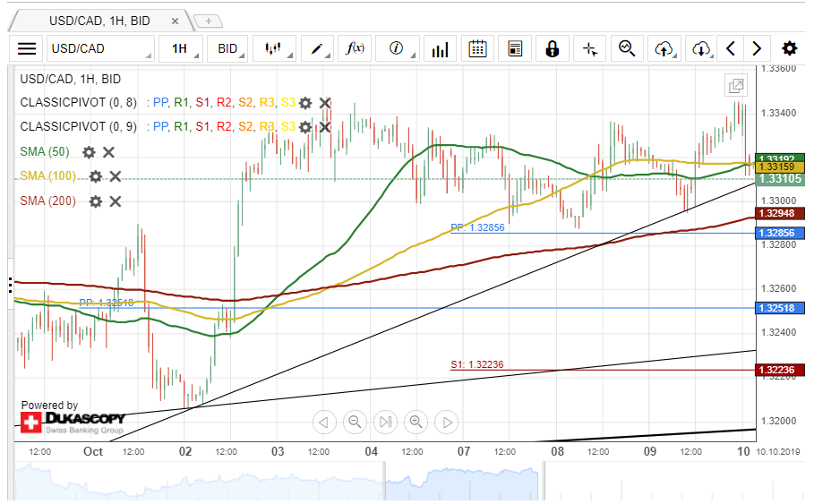Open the 1H timeframe dropdown

click(182, 48)
